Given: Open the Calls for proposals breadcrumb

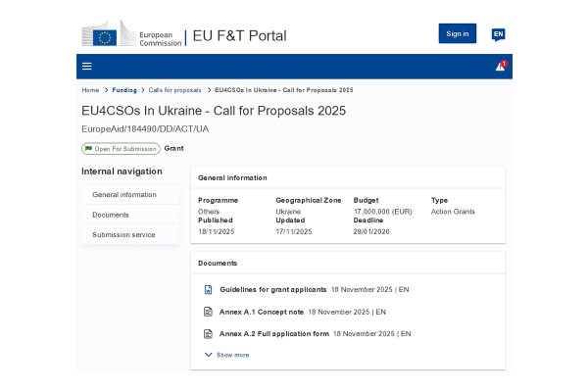Looking at the screenshot, I should [x=174, y=89].
